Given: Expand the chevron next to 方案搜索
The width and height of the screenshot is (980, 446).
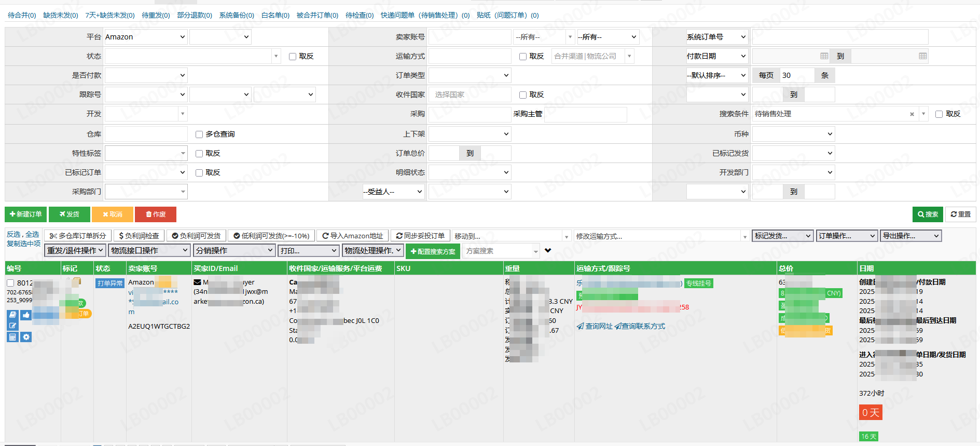Looking at the screenshot, I should [x=548, y=251].
